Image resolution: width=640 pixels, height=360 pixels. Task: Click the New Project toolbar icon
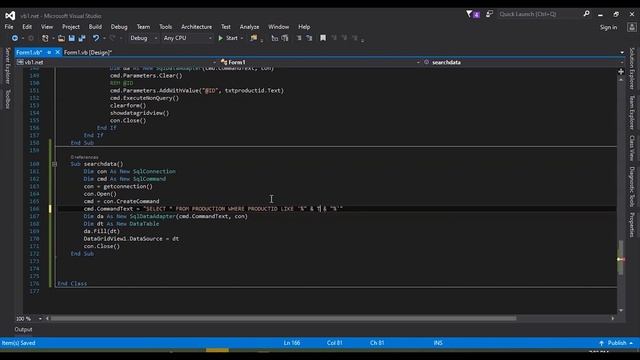(45, 38)
